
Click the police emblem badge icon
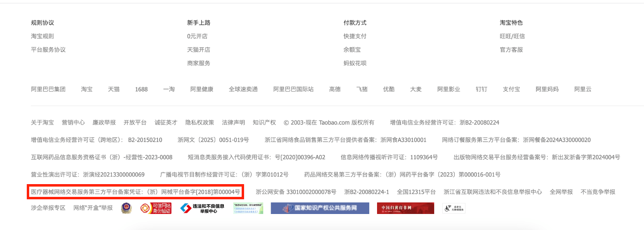point(126,208)
